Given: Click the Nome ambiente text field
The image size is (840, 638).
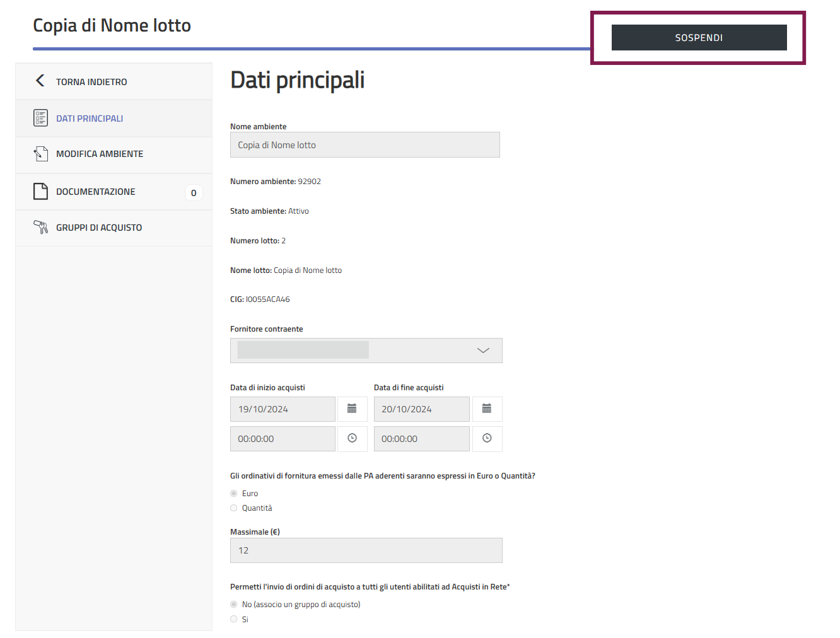Looking at the screenshot, I should [365, 145].
